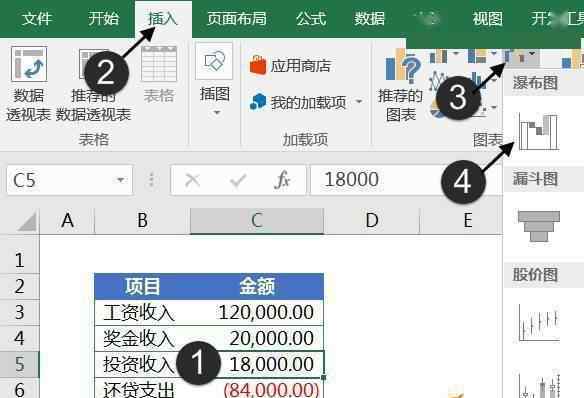Open the App Store (应用商店) add-in

(x=291, y=66)
